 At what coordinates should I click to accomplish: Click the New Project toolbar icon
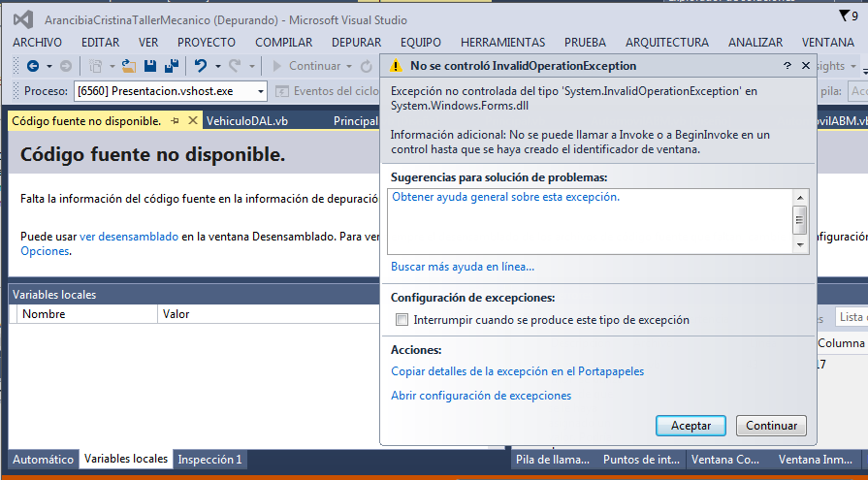click(x=96, y=67)
